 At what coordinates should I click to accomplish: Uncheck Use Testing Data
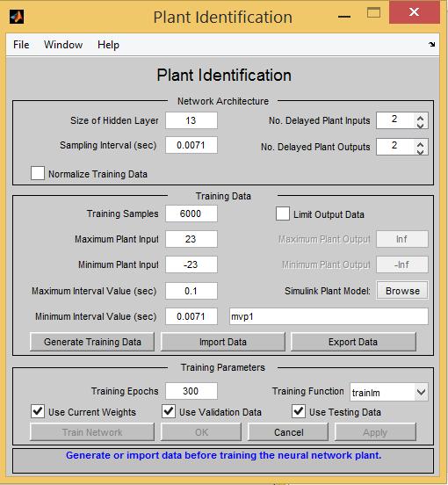[299, 411]
